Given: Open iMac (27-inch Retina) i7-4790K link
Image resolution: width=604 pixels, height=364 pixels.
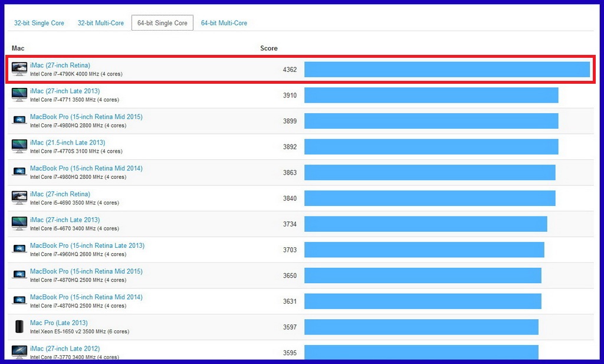Looking at the screenshot, I should (60, 65).
